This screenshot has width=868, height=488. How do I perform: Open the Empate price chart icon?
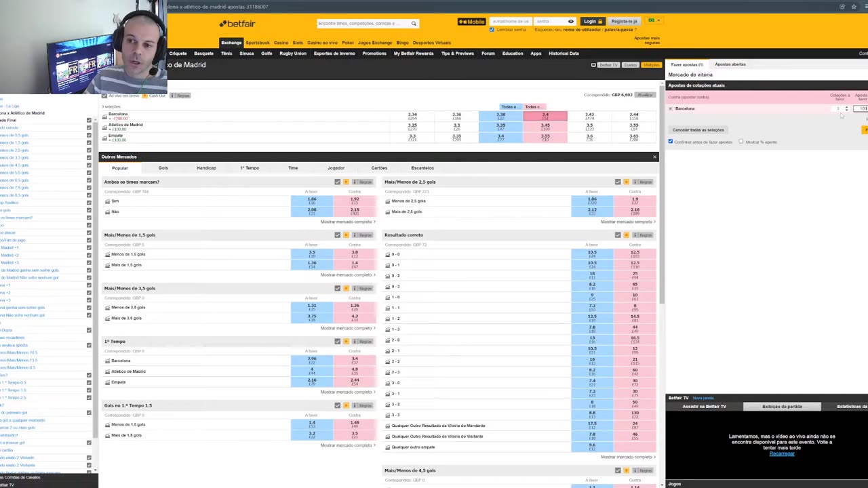[104, 138]
